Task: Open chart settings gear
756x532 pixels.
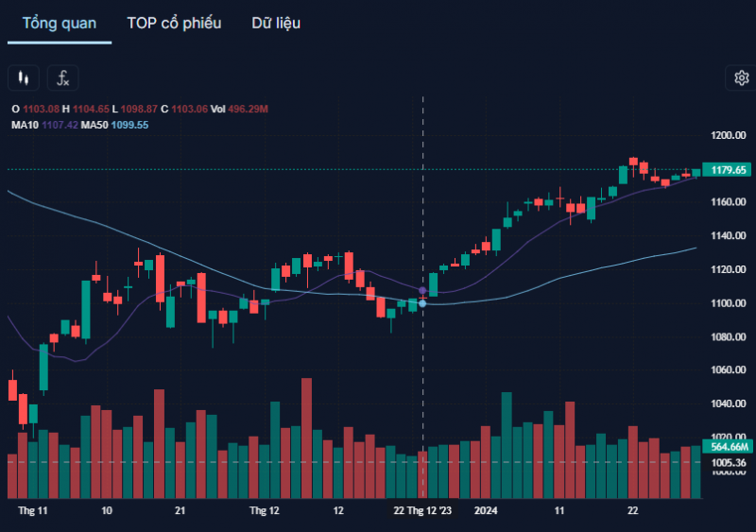Action: 739,78
